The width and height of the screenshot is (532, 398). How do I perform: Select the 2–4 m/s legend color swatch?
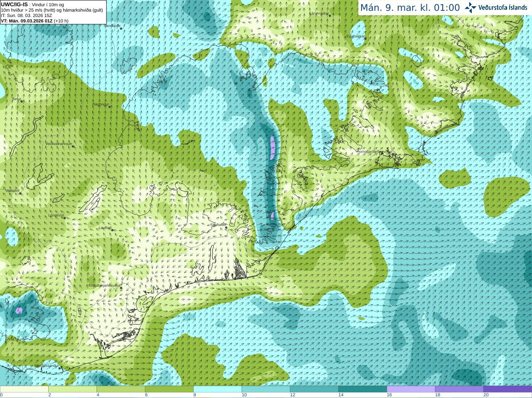click(72, 389)
